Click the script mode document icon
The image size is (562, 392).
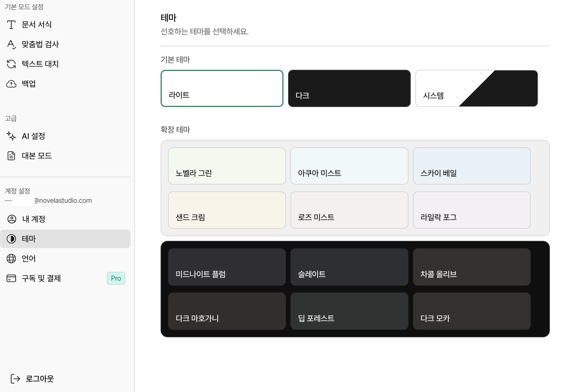[x=11, y=156]
